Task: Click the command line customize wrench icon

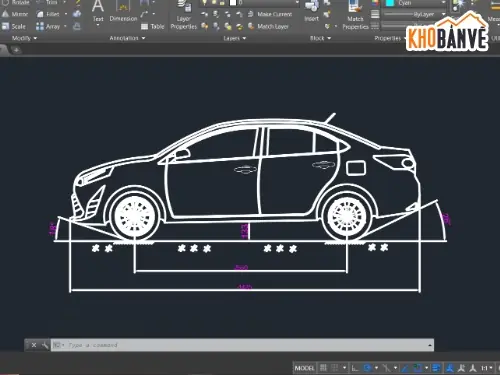Action: [45, 345]
